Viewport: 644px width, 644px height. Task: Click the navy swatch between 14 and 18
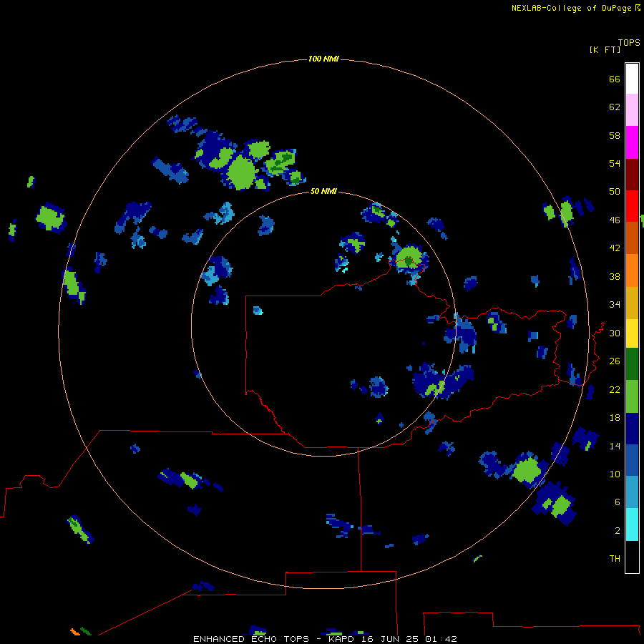632,429
